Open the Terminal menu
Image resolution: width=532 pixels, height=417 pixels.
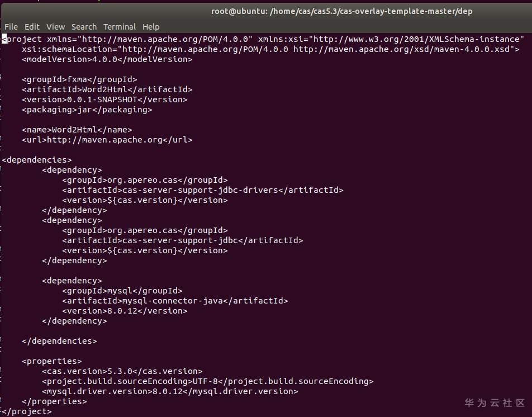119,26
